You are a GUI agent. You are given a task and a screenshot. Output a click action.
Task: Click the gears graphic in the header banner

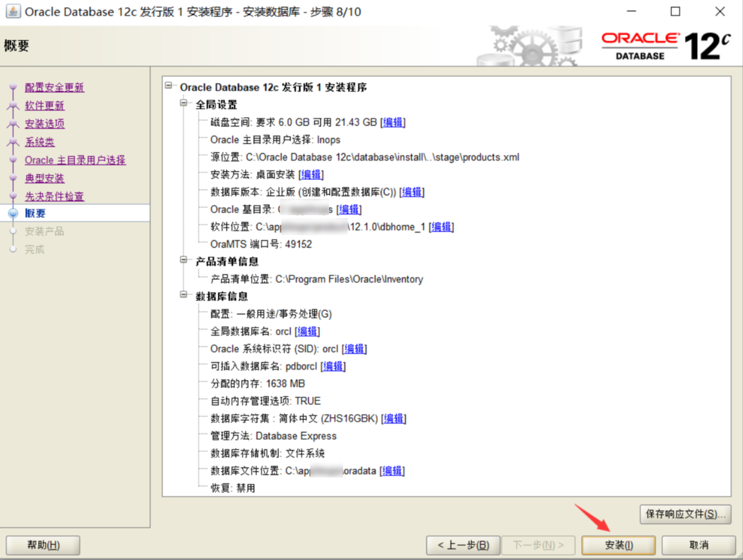[x=533, y=44]
